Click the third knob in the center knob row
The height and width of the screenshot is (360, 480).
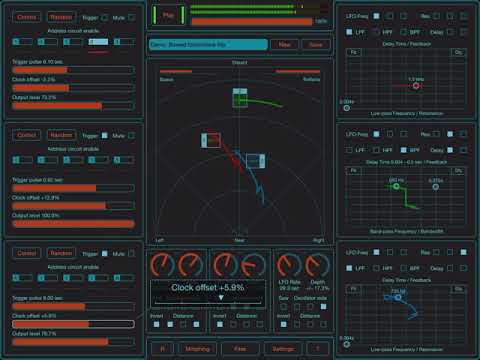[x=225, y=265]
